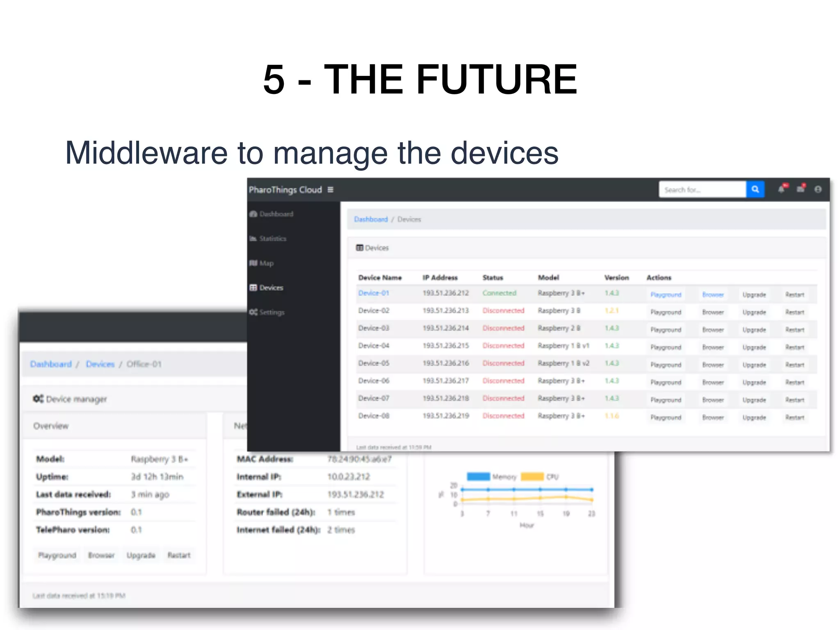Click Playground for Device-05
The height and width of the screenshot is (630, 840).
click(x=666, y=365)
